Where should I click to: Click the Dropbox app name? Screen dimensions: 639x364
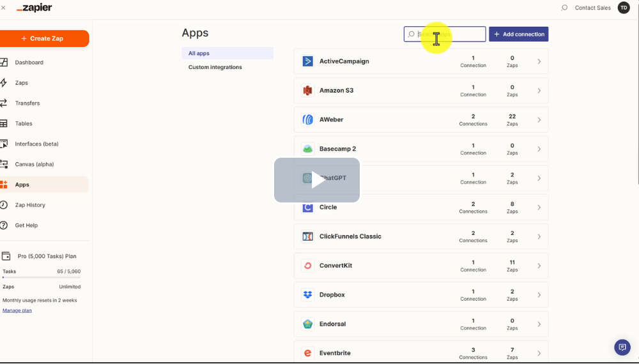(x=332, y=295)
